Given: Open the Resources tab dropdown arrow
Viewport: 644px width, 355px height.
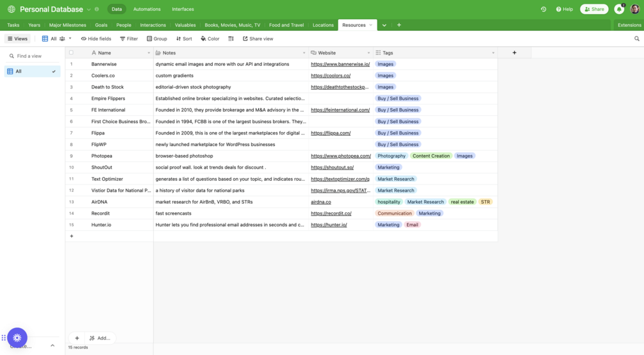Looking at the screenshot, I should (x=371, y=25).
